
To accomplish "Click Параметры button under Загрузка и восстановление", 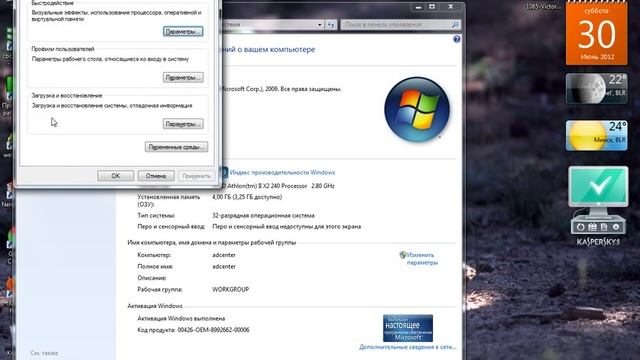I will 183,124.
